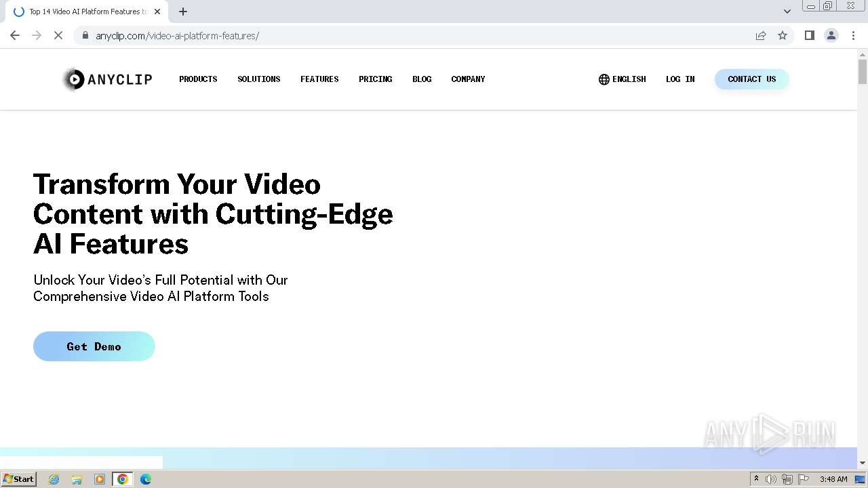Image resolution: width=868 pixels, height=488 pixels.
Task: Click the globe language icon
Action: pos(604,79)
